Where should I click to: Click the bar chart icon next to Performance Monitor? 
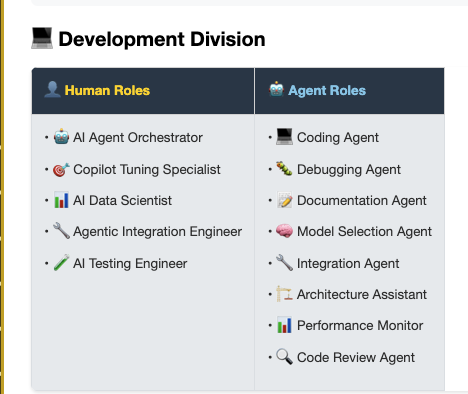[x=284, y=325]
